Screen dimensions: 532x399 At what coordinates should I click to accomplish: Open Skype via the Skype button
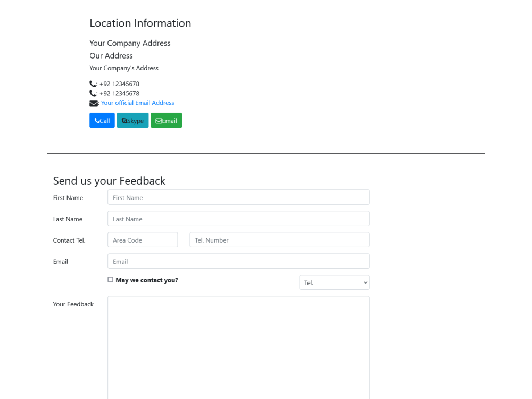(x=132, y=120)
